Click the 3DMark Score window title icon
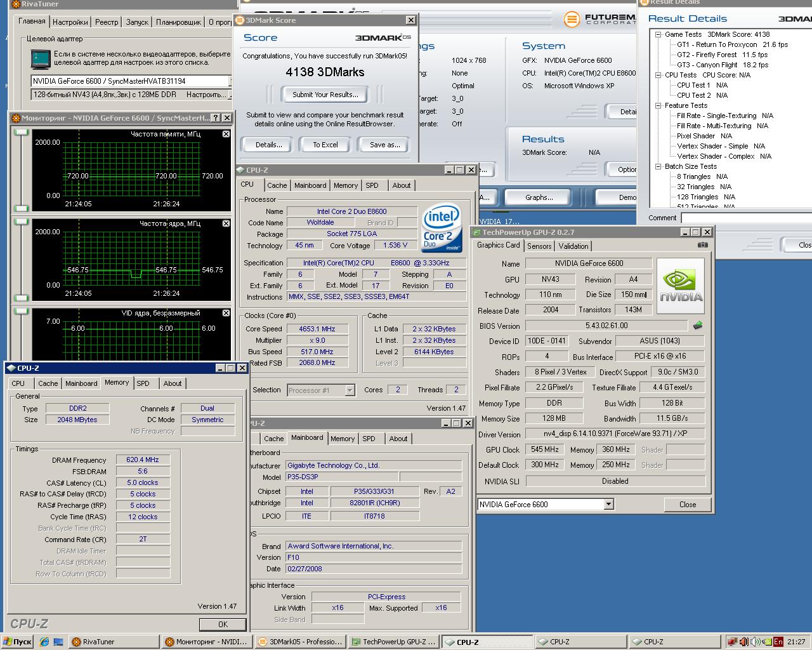The height and width of the screenshot is (650, 812). coord(241,20)
